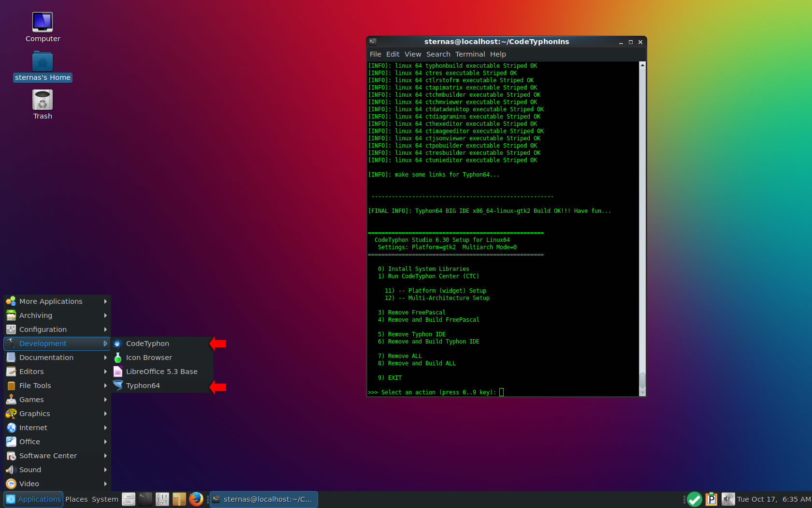Expand the Software Center submenu arrow
Screen dimensions: 812x508
(105, 456)
